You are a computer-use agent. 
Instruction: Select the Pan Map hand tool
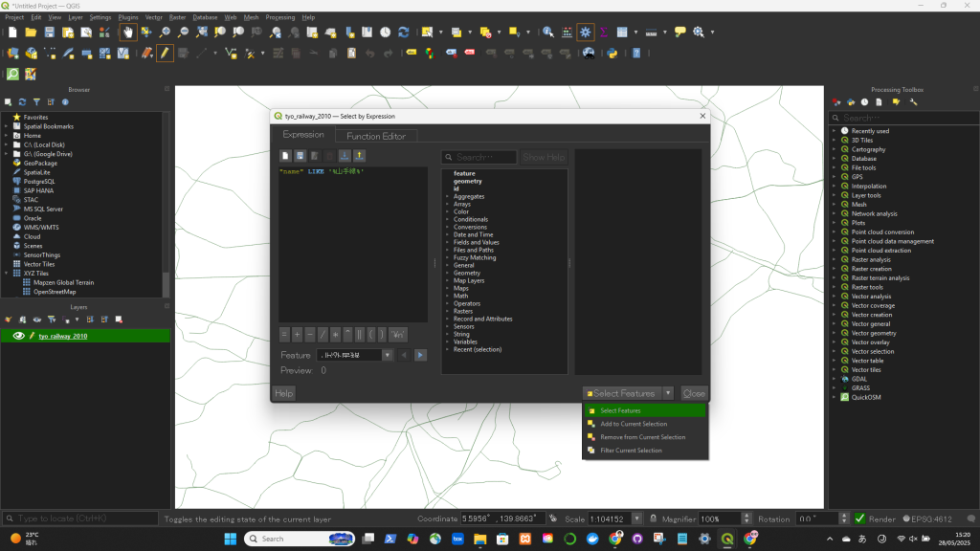click(127, 32)
